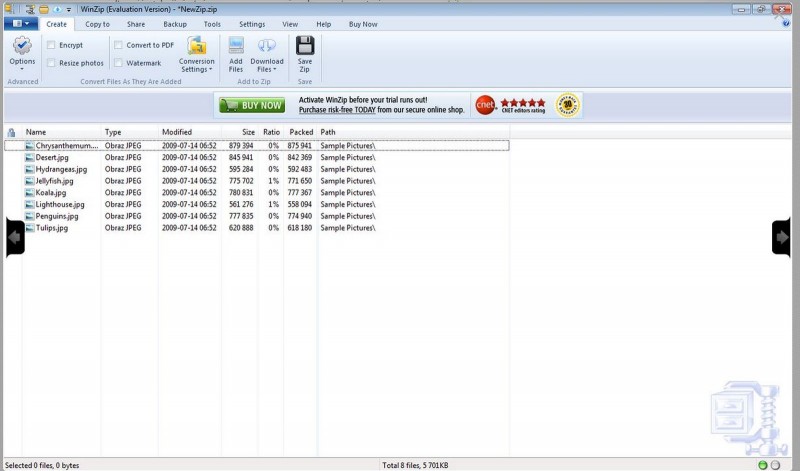The width and height of the screenshot is (800, 471).
Task: Open the Settings tab
Action: point(252,24)
